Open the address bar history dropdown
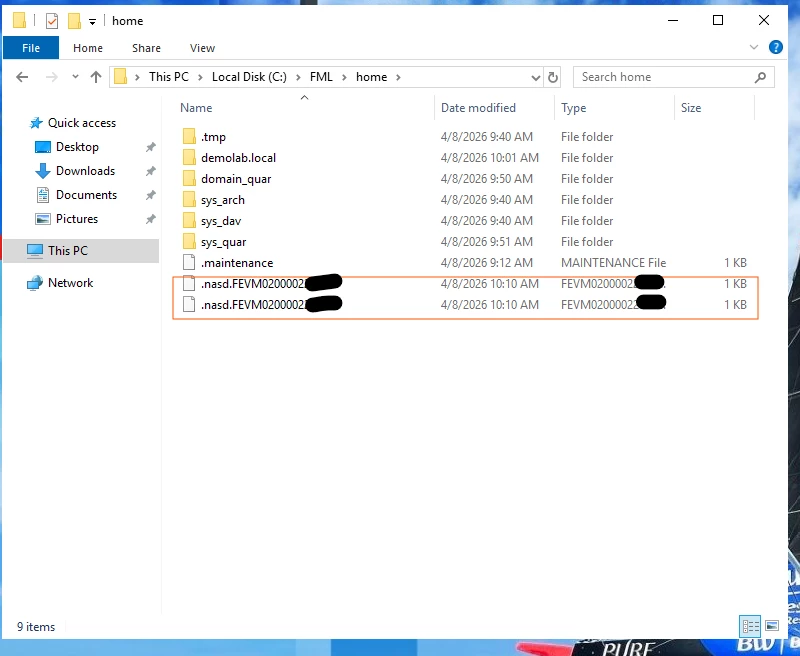 click(x=535, y=78)
